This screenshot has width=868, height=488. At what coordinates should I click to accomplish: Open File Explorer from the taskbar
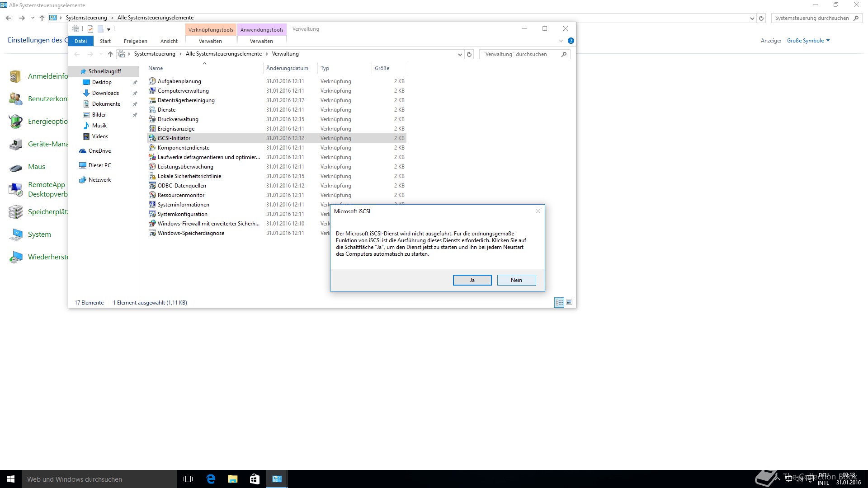click(233, 479)
